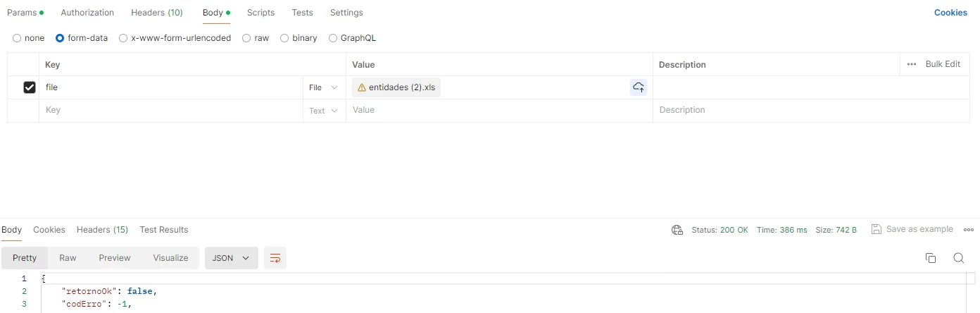
Task: Click Save as example button
Action: (912, 229)
